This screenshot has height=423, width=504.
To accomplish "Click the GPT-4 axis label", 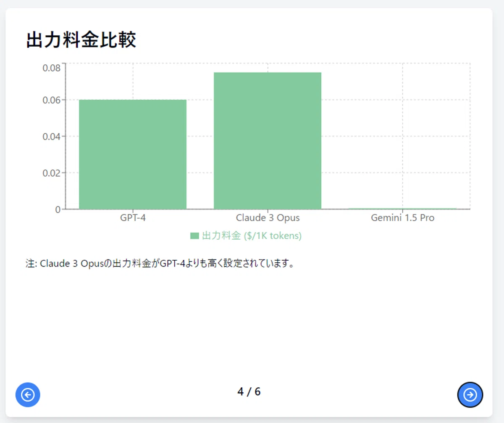I will pyautogui.click(x=133, y=218).
